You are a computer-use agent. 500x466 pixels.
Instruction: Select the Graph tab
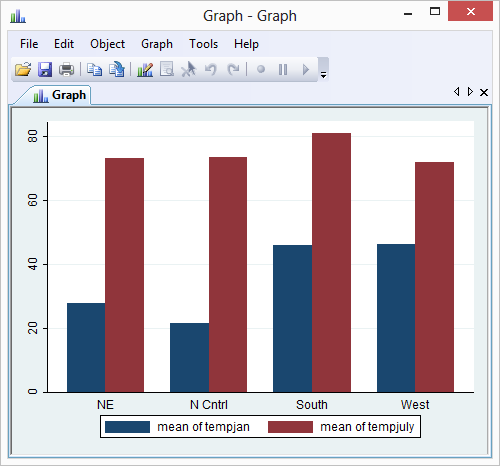click(59, 95)
